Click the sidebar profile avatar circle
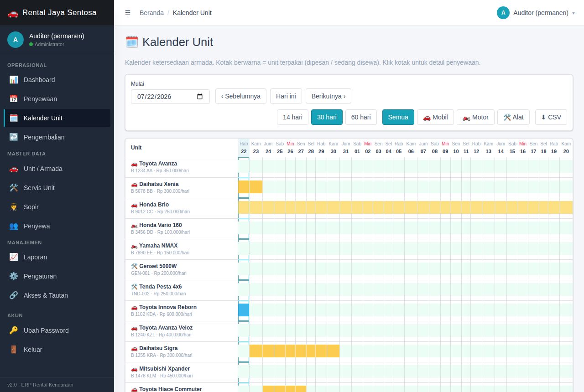The width and height of the screenshot is (584, 392). click(x=16, y=40)
